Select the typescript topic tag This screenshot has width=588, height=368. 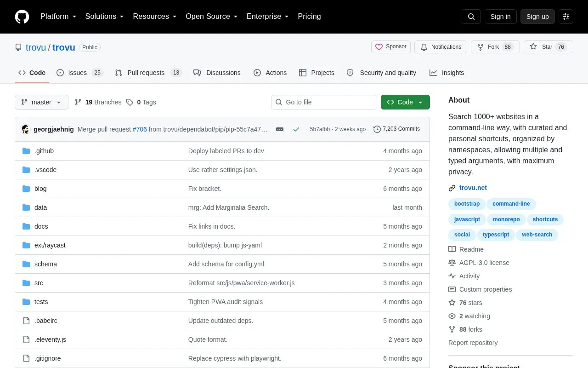pos(496,235)
